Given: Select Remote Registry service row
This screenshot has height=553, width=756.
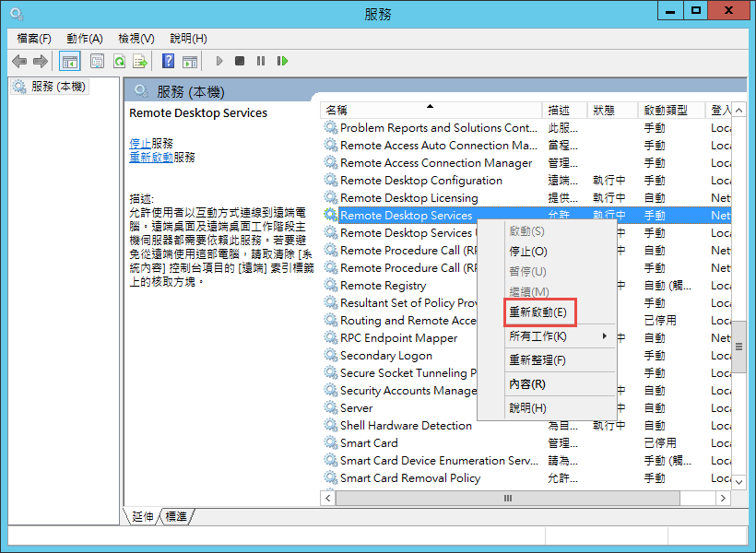Looking at the screenshot, I should [399, 286].
